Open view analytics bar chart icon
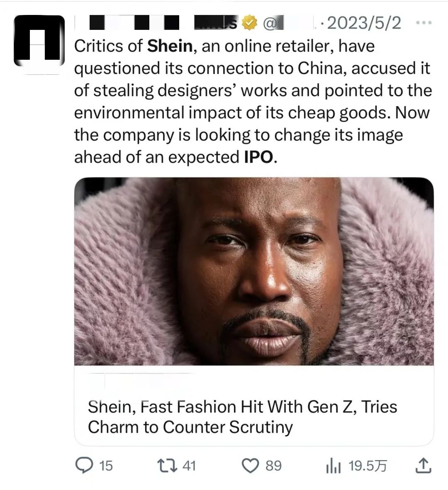Image resolution: width=448 pixels, height=490 pixels. [334, 466]
